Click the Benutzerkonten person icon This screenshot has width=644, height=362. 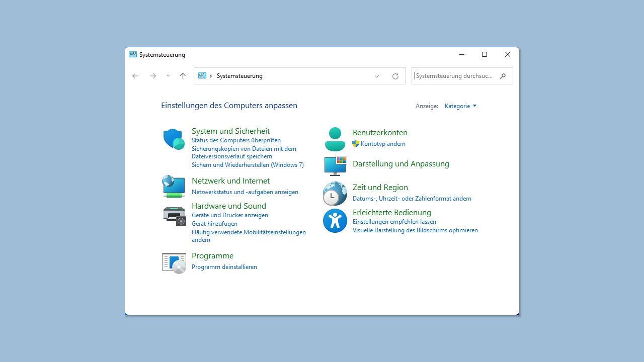(x=335, y=139)
